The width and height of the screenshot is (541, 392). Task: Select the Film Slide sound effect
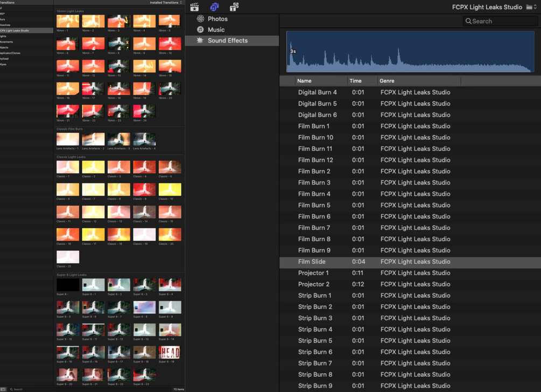coord(410,262)
